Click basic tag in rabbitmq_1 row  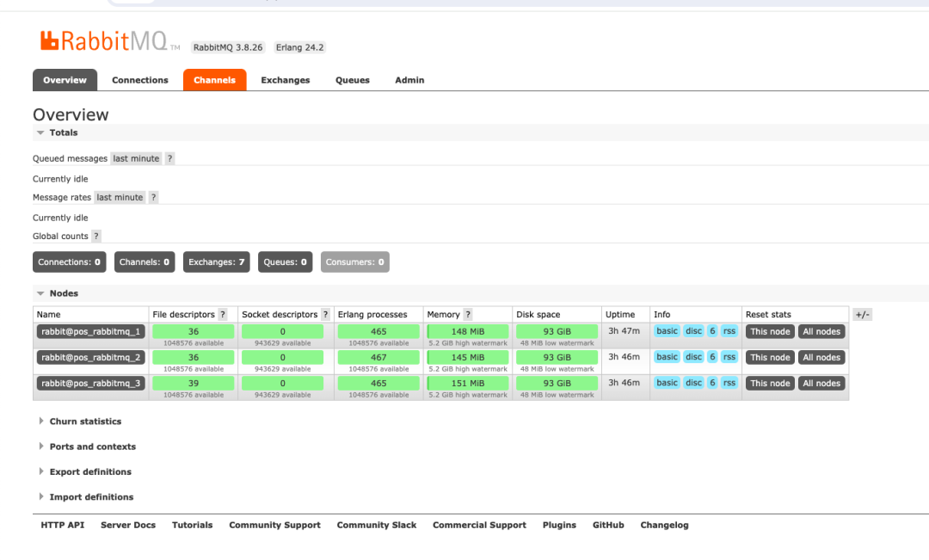(667, 331)
